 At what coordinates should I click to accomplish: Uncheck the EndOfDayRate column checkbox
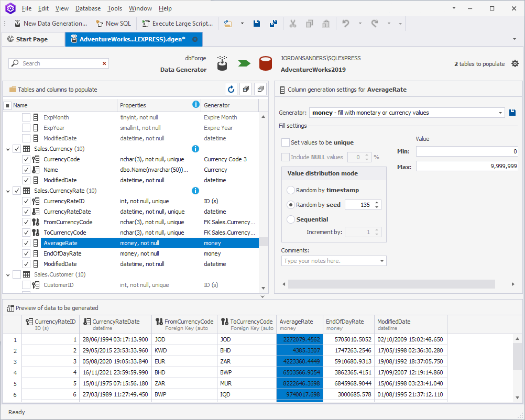(26, 253)
